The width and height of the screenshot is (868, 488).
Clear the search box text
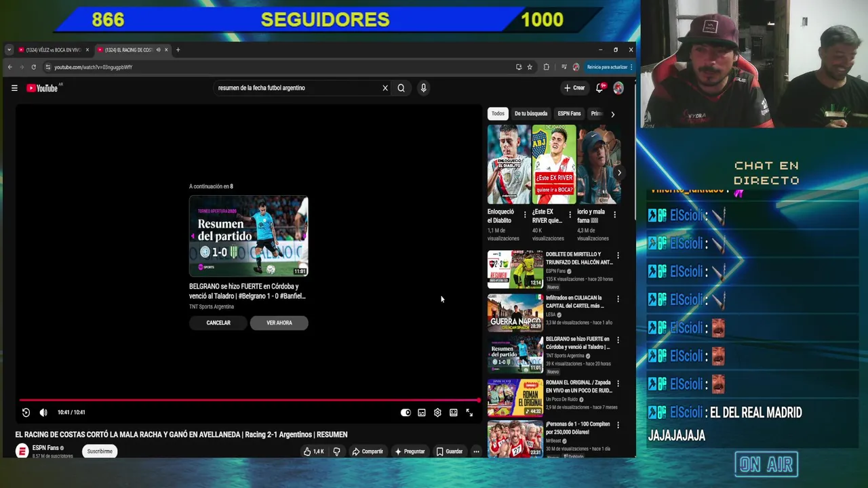[385, 88]
